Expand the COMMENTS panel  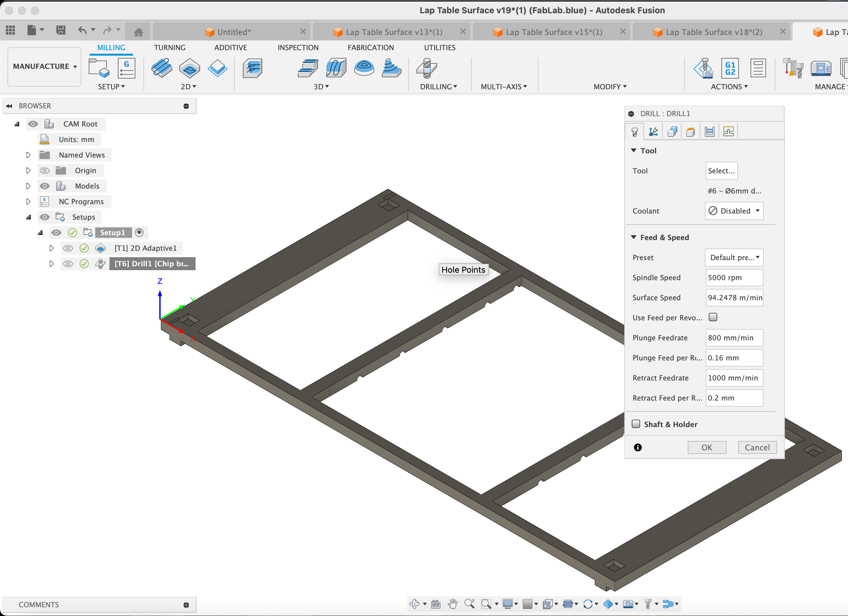(186, 605)
